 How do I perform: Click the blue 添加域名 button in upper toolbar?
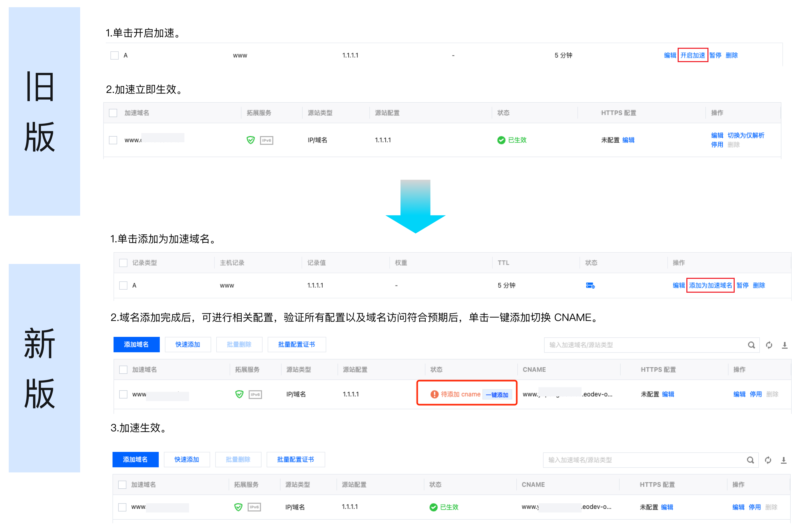136,344
